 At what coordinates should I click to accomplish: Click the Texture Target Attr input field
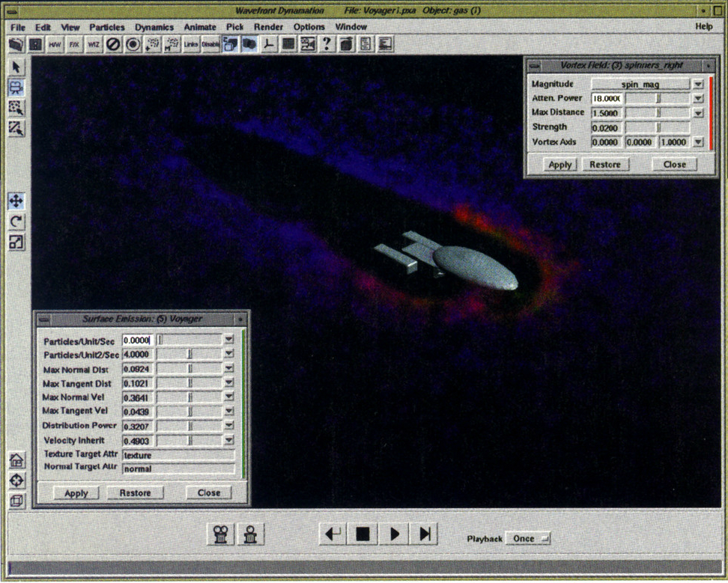coord(178,455)
